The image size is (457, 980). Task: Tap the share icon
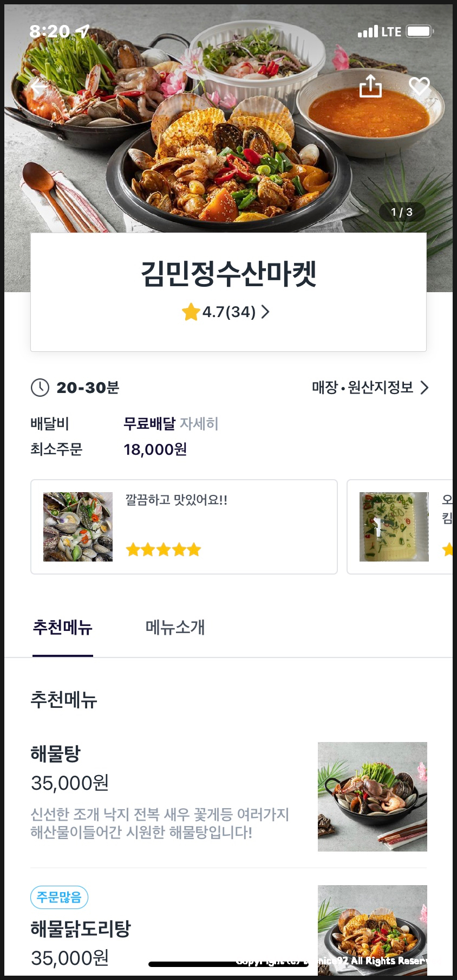coord(371,86)
